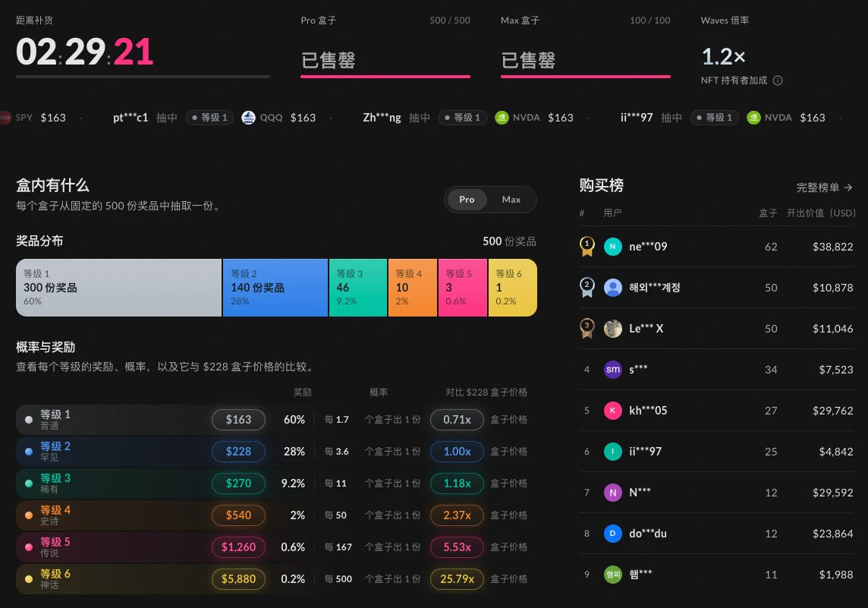
Task: Click the 1.00x multiplier pill
Action: coord(458,452)
